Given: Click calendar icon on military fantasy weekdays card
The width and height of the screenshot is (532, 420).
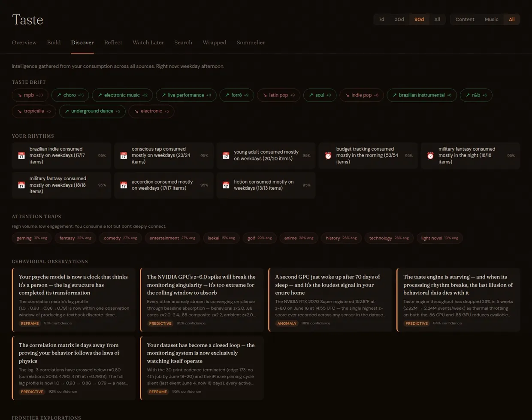Looking at the screenshot, I should click(21, 185).
